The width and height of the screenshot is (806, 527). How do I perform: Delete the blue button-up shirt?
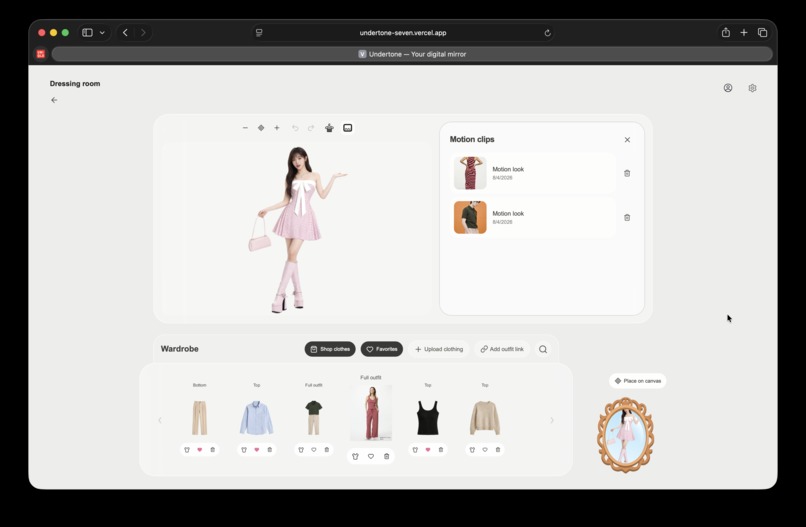(x=270, y=450)
